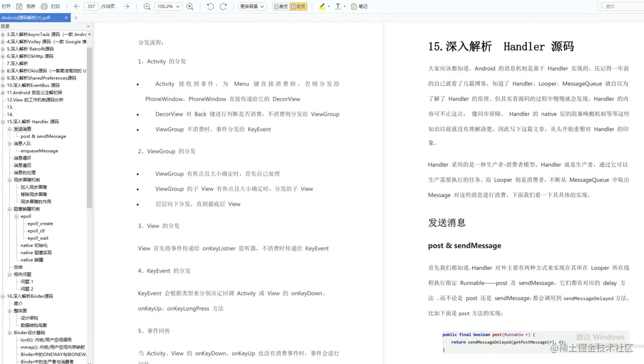Screen dimensions: 644x364
Task: Jump to 消息遍历 in outline
Action: pos(22,165)
